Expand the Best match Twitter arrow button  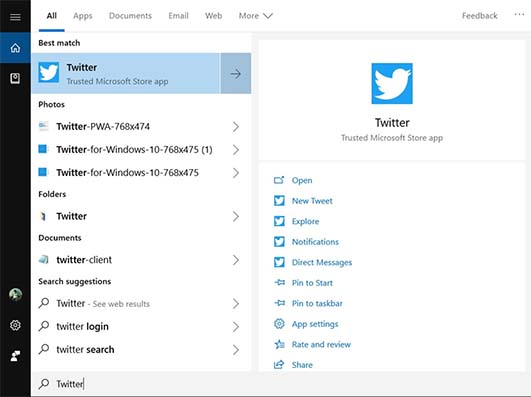236,73
